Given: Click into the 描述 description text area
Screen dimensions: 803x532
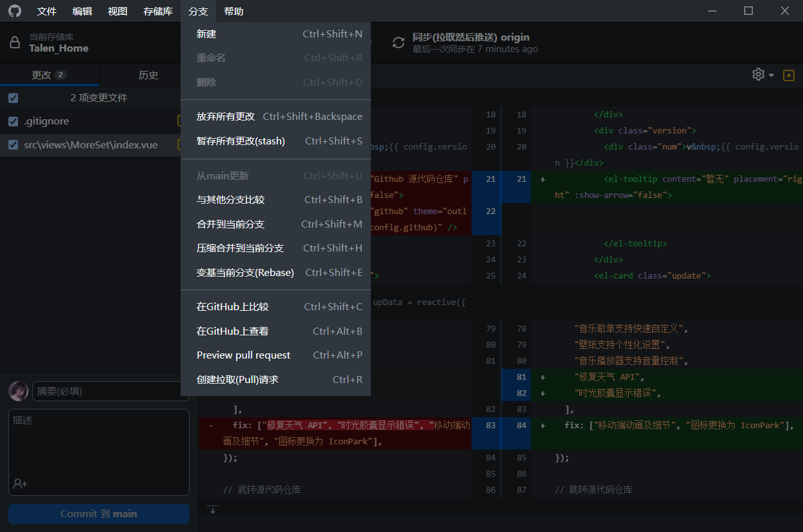Looking at the screenshot, I should click(x=99, y=445).
